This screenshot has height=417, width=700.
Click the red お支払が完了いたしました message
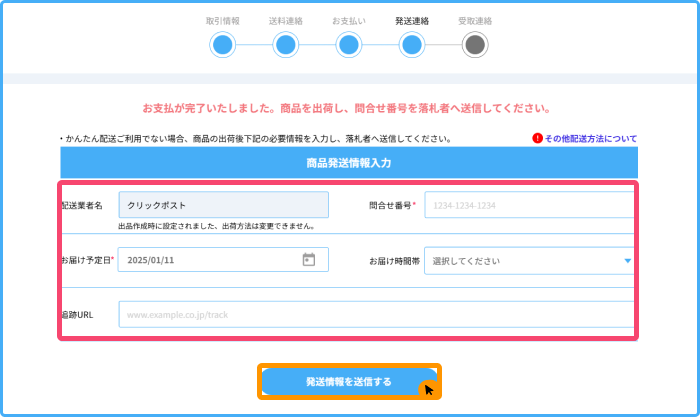pyautogui.click(x=348, y=107)
